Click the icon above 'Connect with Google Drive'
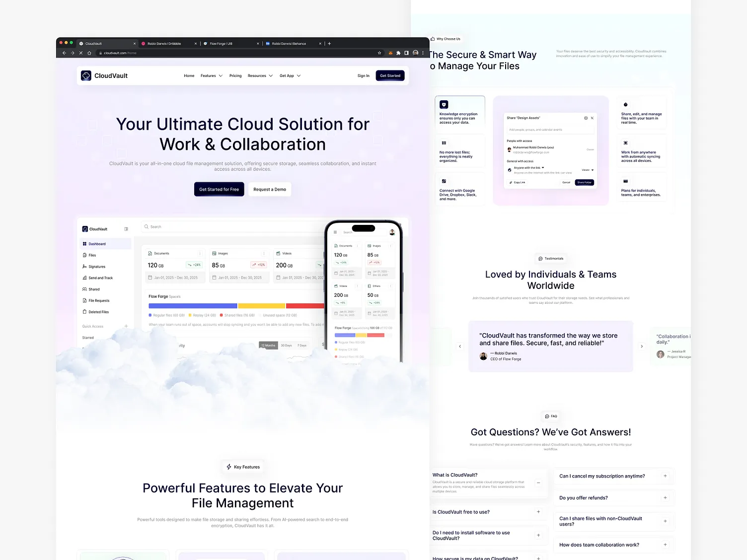747x560 pixels. [444, 181]
